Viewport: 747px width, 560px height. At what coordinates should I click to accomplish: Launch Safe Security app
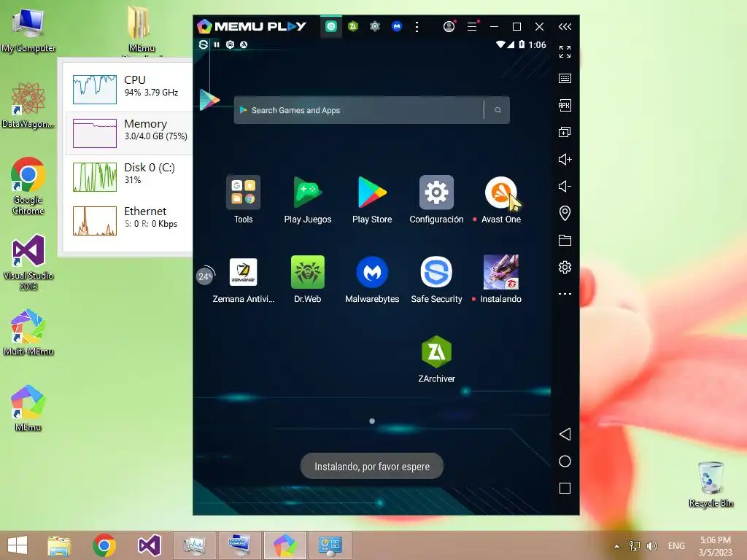[x=436, y=273]
